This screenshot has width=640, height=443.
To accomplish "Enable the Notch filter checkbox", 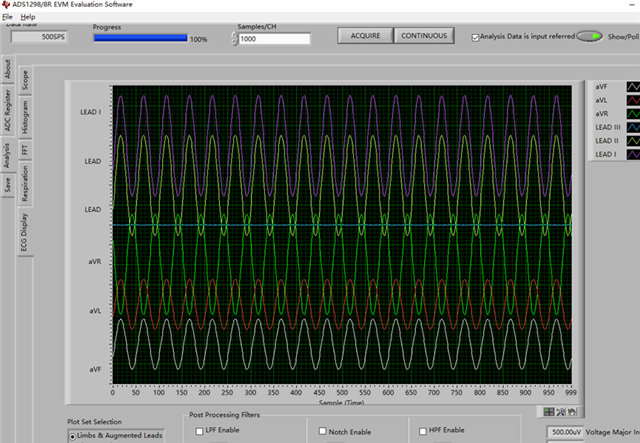I will tap(323, 431).
